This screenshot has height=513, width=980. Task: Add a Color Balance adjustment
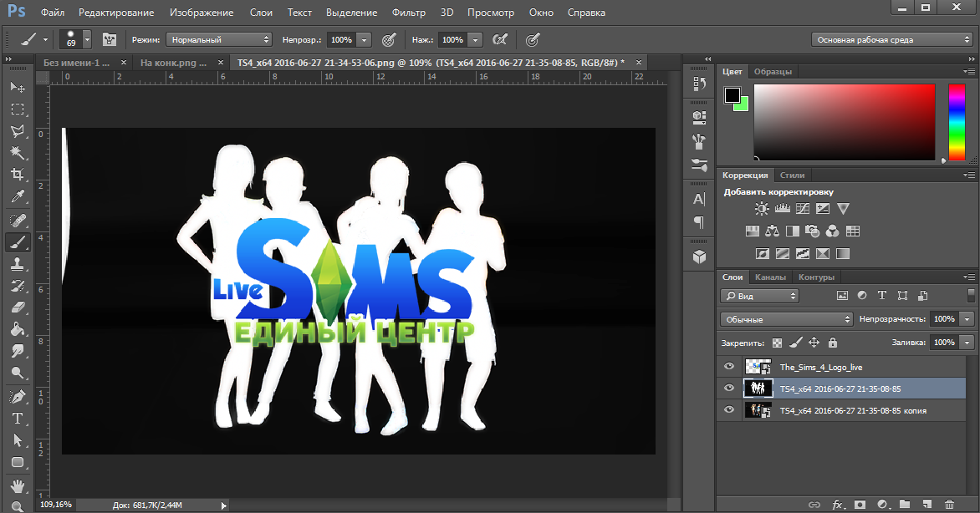[773, 231]
